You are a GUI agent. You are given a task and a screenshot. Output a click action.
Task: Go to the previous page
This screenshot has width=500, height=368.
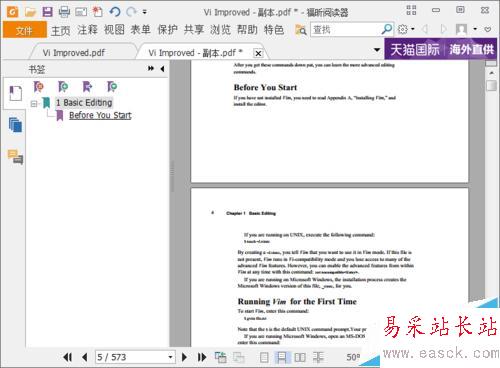(x=85, y=358)
